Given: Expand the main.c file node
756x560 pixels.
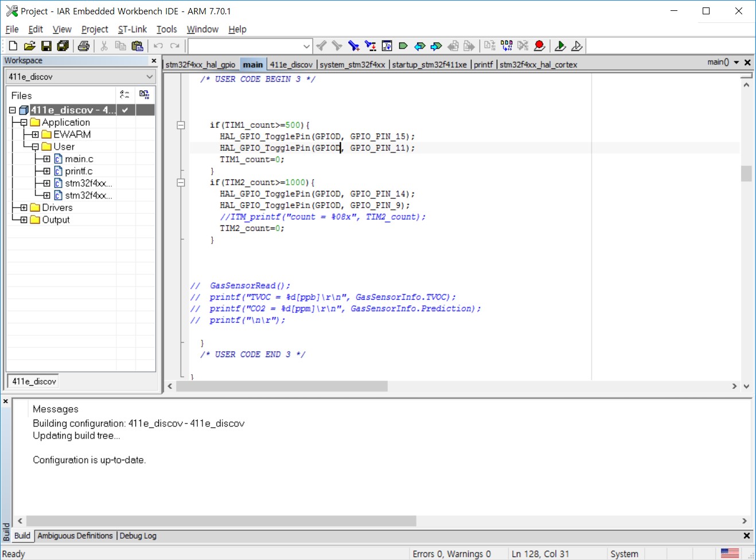Looking at the screenshot, I should coord(46,159).
